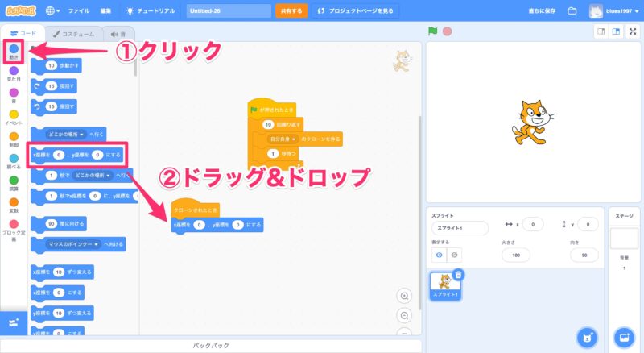Open the language globe dropdown
This screenshot has width=644, height=353.
[x=55, y=11]
